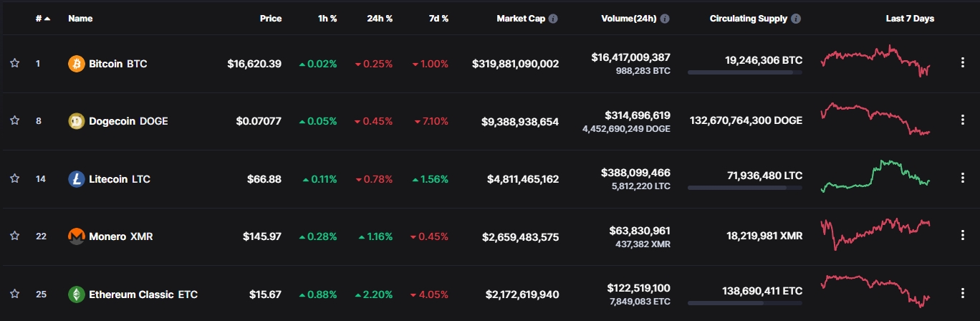Click the Dogecoin logo icon
This screenshot has width=980, height=321.
tap(76, 121)
